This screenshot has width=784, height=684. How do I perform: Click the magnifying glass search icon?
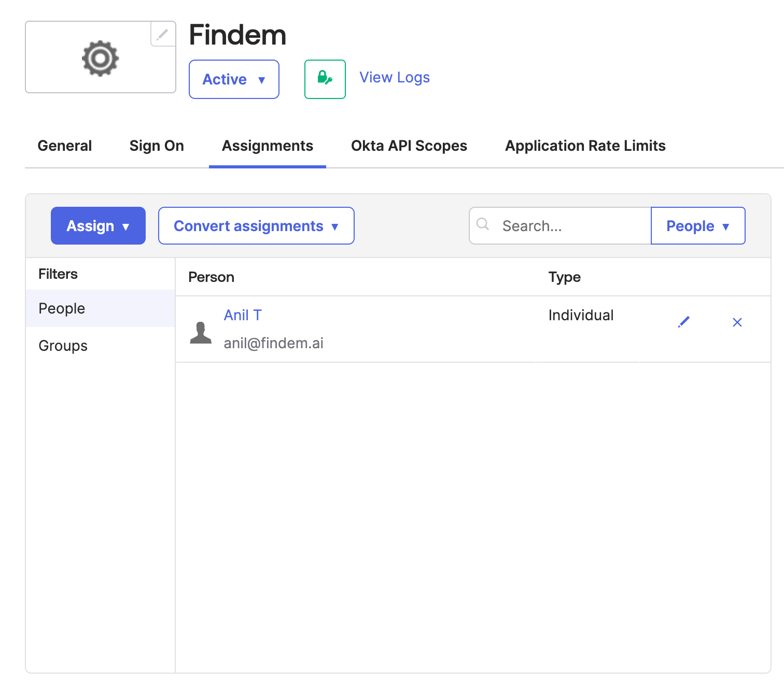point(483,224)
